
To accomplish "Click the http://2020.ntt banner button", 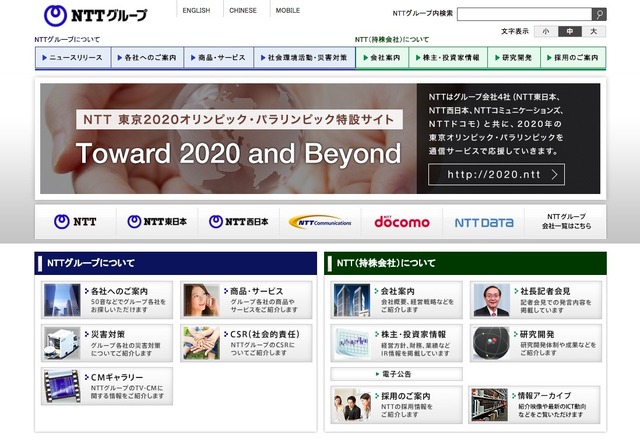I will tap(497, 174).
